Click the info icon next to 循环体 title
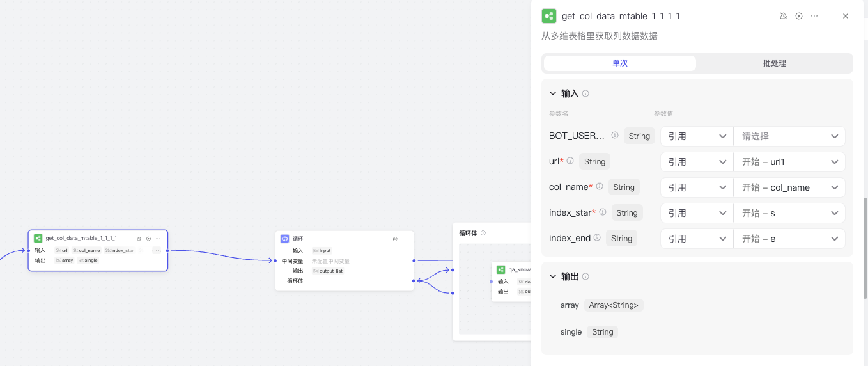Screen dimensions: 868x366 [x=483, y=233]
